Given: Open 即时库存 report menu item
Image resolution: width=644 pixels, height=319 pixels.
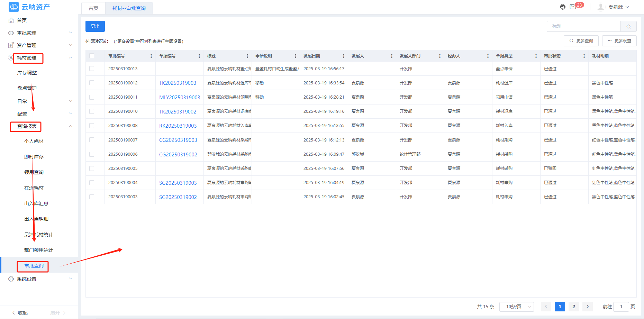Looking at the screenshot, I should (x=34, y=157).
